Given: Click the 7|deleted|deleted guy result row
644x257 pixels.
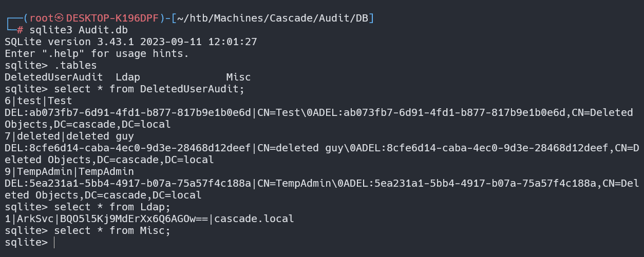Looking at the screenshot, I should [69, 136].
